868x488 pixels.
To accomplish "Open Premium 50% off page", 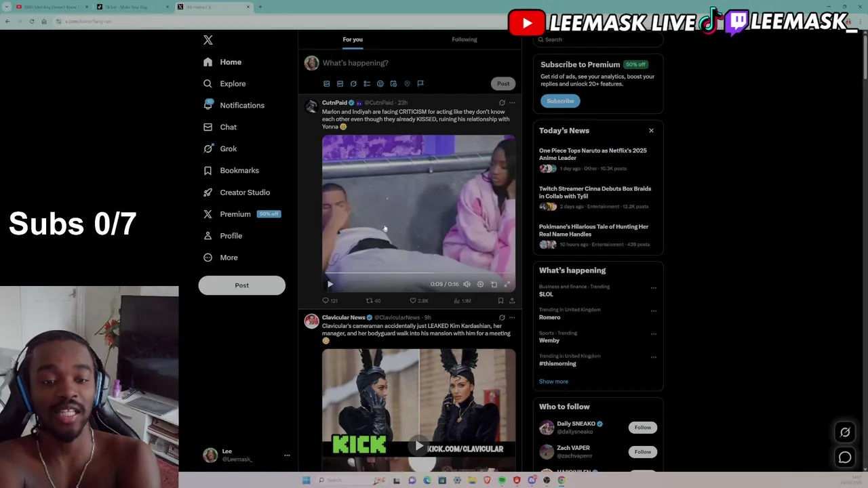I will tap(241, 213).
